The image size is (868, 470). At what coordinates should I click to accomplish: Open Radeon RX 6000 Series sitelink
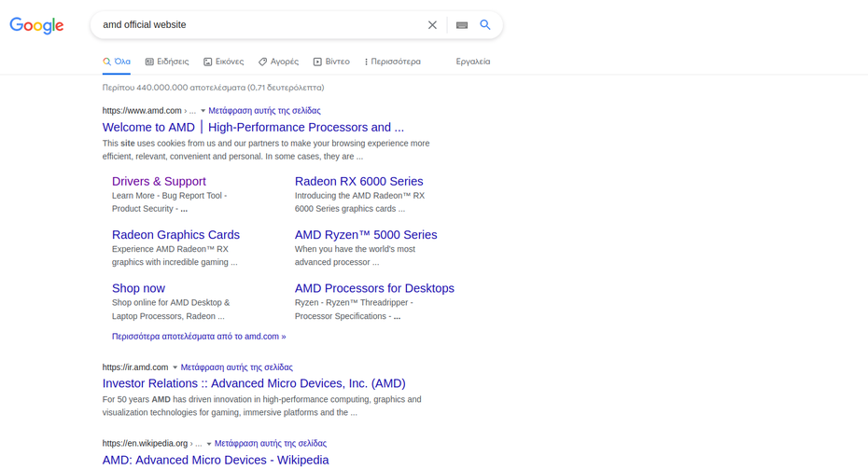click(x=358, y=181)
